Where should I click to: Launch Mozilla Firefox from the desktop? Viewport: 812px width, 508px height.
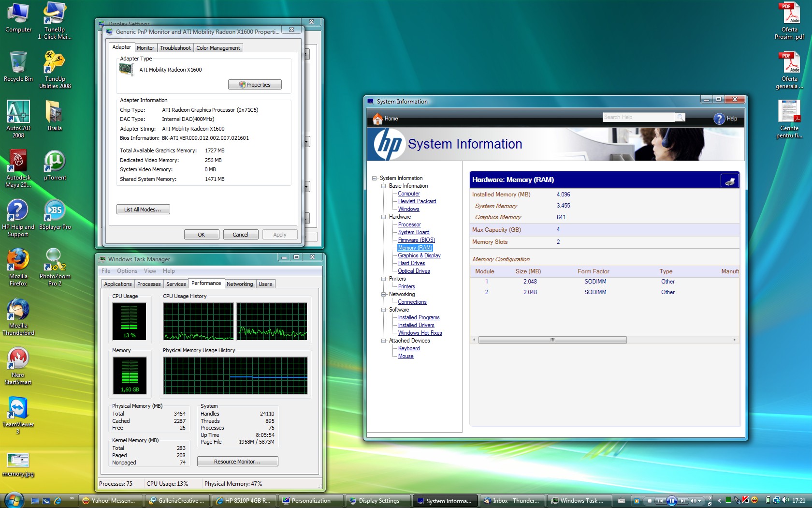pyautogui.click(x=18, y=267)
